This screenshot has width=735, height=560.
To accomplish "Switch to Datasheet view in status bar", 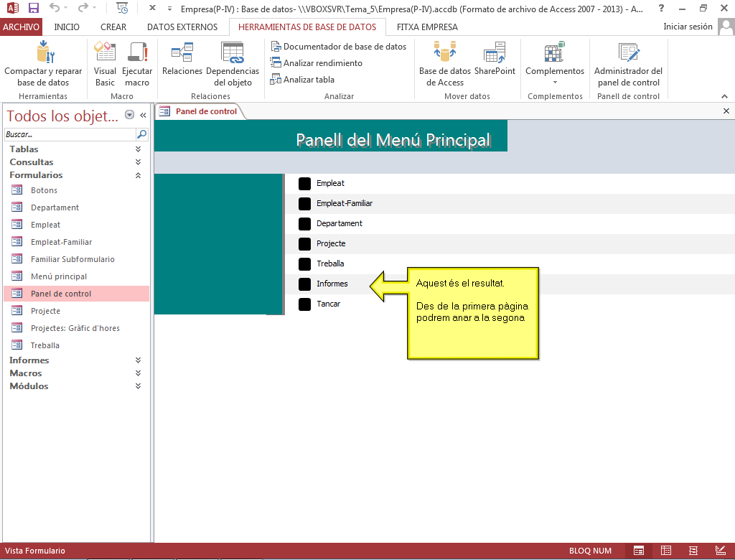I will point(665,551).
